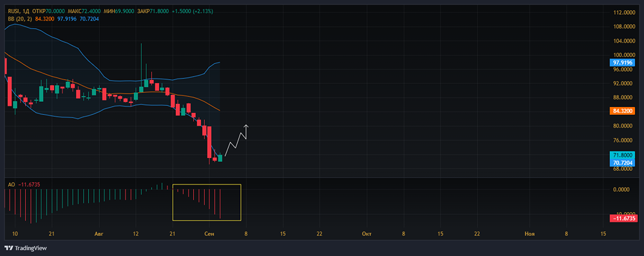This screenshot has width=644, height=256.
Task: Click the orange 84.3200 value in BB legend
Action: coord(45,19)
